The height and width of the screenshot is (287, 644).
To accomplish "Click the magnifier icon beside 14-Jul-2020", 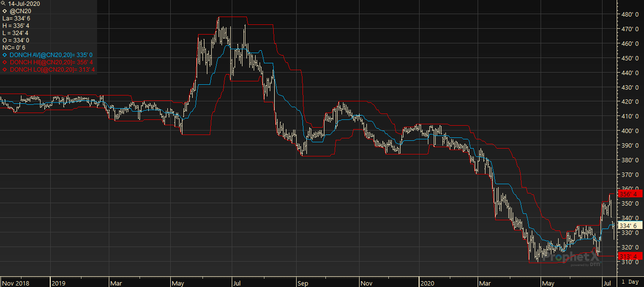I will (4, 3).
